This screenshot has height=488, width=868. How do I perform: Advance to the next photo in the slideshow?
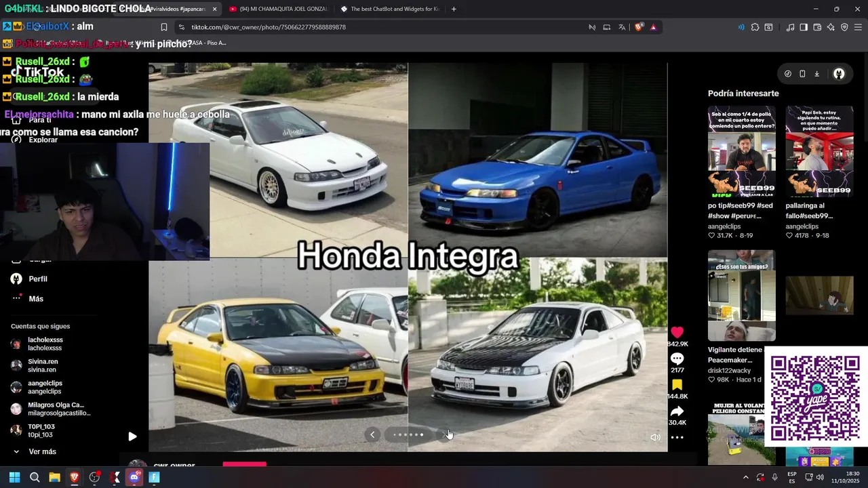[x=446, y=434]
